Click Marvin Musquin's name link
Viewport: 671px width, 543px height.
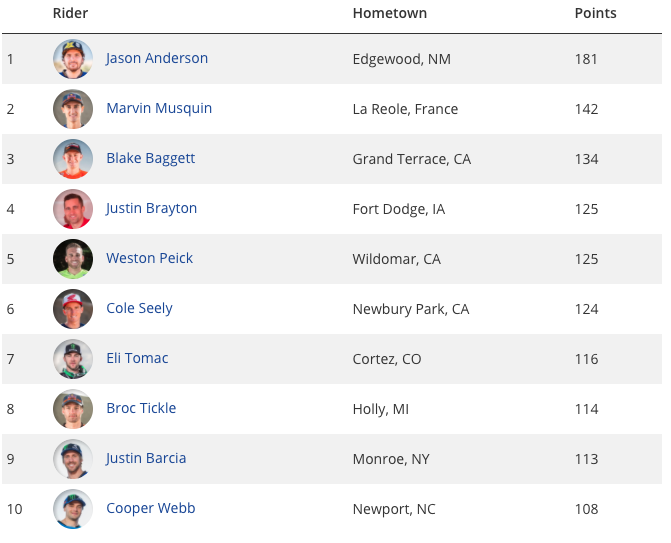point(159,109)
